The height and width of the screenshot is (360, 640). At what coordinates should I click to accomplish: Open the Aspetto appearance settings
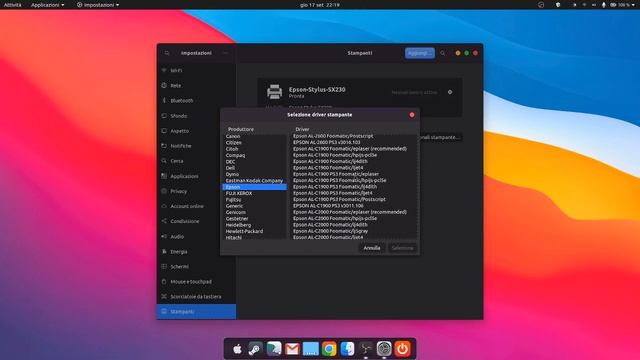[x=196, y=131]
